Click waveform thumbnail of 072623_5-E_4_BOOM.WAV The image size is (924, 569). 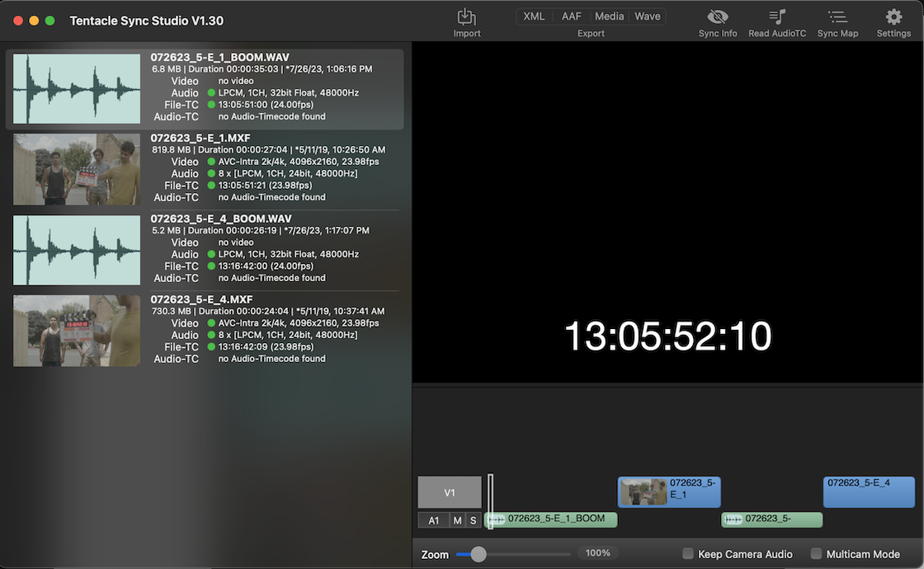click(x=77, y=251)
